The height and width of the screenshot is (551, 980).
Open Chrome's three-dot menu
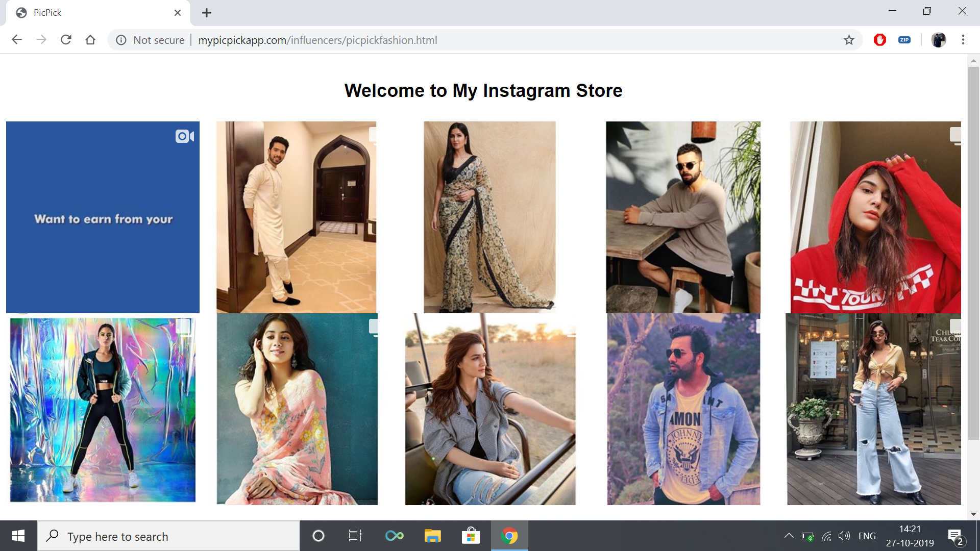tap(964, 40)
